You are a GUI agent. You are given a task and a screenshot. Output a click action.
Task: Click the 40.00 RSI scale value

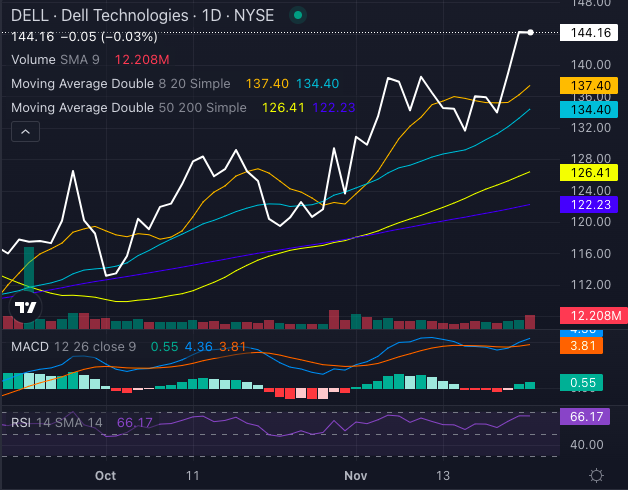coord(587,445)
